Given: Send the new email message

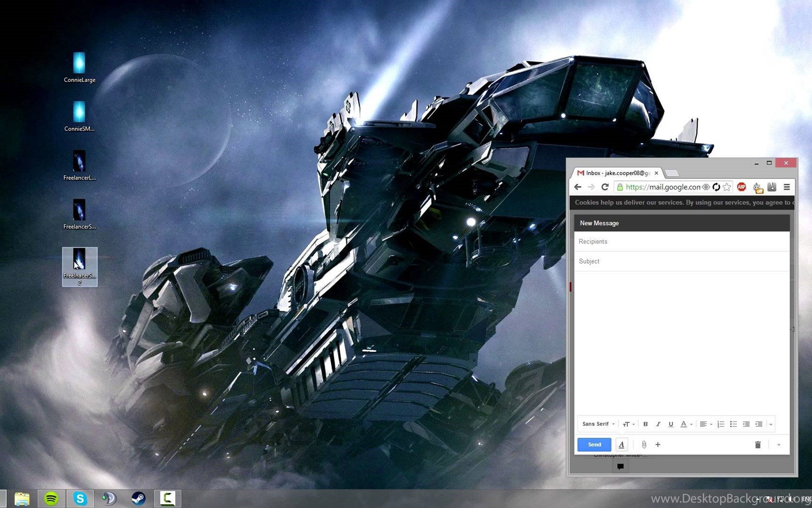Looking at the screenshot, I should (594, 445).
